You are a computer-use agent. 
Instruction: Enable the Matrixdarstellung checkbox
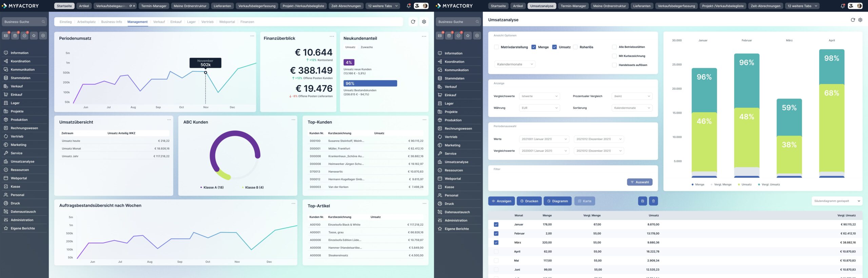(496, 47)
